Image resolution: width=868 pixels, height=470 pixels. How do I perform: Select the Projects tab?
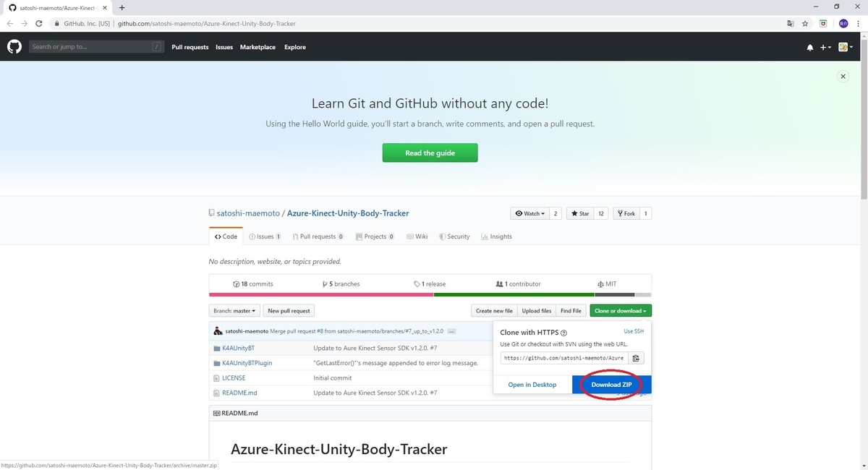tap(375, 236)
